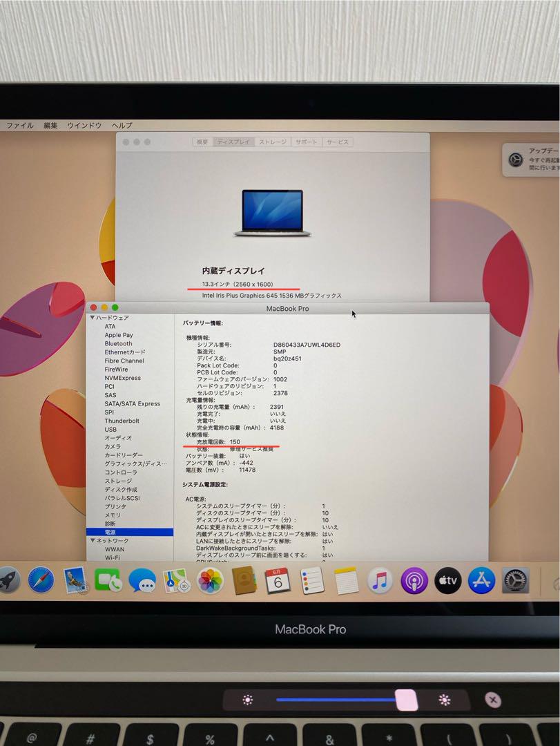Select PCI in sidebar
The width and height of the screenshot is (560, 746).
point(109,386)
